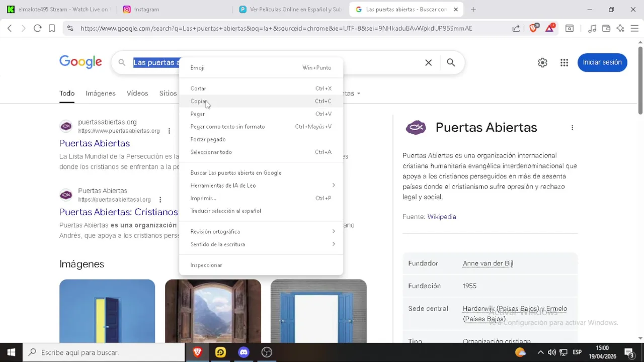
Task: Open Brave Rewards triangle icon
Action: [550, 28]
